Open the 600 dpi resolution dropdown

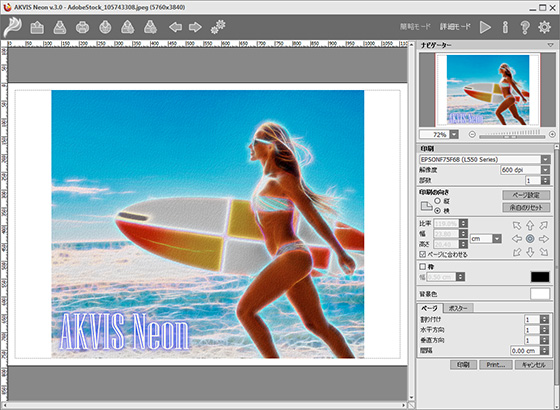[x=545, y=170]
